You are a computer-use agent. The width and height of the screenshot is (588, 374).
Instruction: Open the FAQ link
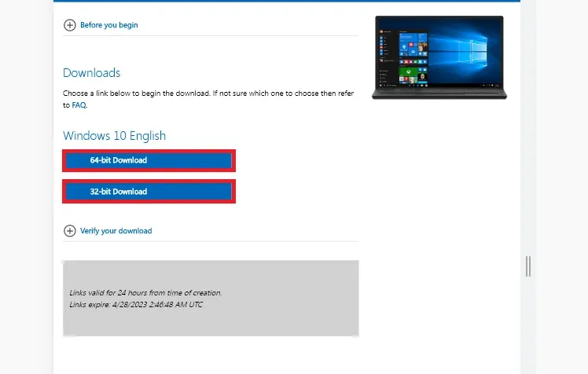point(79,105)
